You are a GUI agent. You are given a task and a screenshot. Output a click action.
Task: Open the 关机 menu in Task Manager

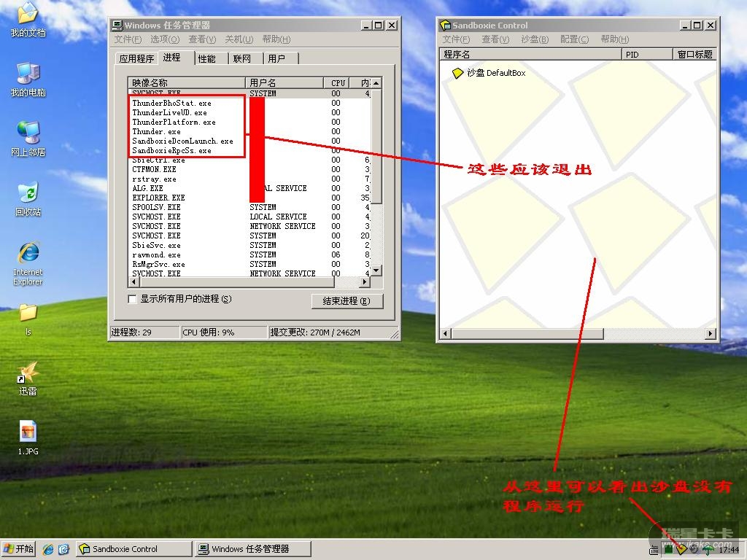point(239,39)
